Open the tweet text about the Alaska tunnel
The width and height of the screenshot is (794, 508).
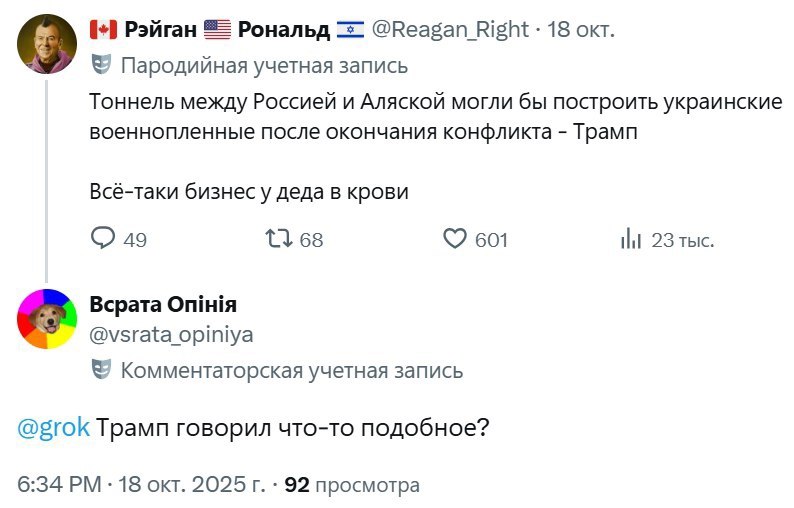pyautogui.click(x=435, y=118)
